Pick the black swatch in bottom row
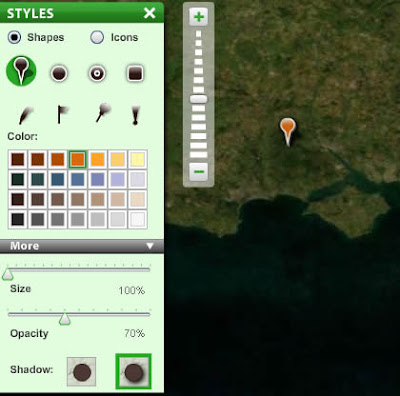400x396 pixels. tap(18, 219)
